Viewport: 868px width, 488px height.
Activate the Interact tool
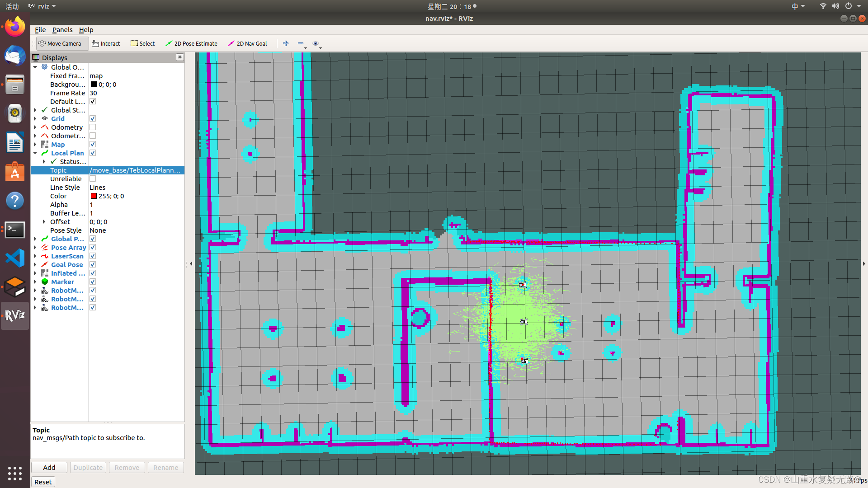coord(106,43)
